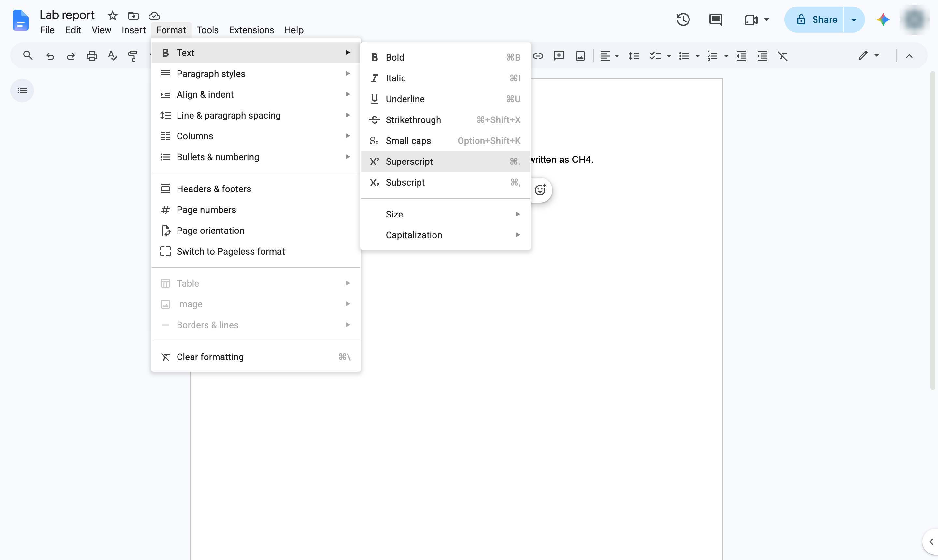The width and height of the screenshot is (938, 560).
Task: Click the Clear formatting toolbar icon
Action: click(783, 56)
